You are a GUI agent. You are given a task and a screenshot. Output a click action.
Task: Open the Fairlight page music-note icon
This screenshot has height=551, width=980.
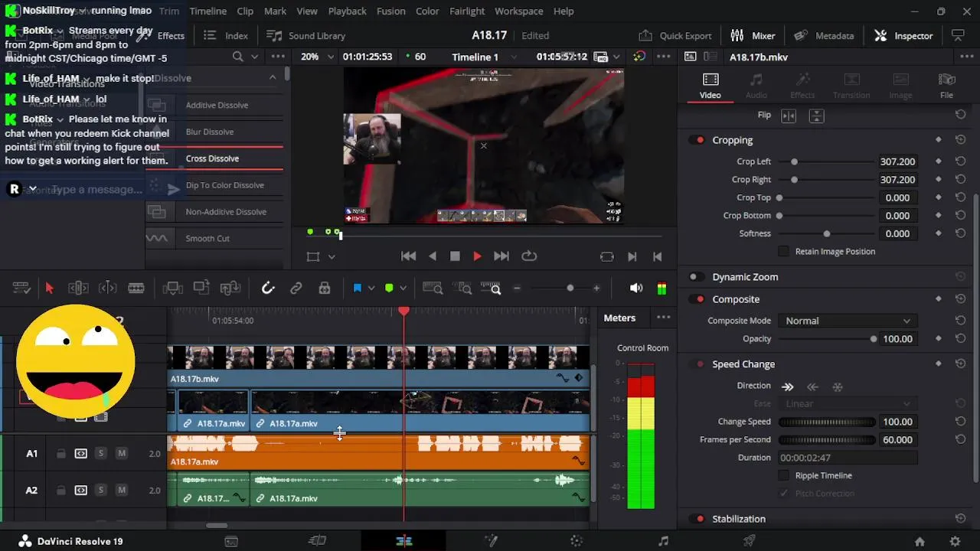coord(663,541)
